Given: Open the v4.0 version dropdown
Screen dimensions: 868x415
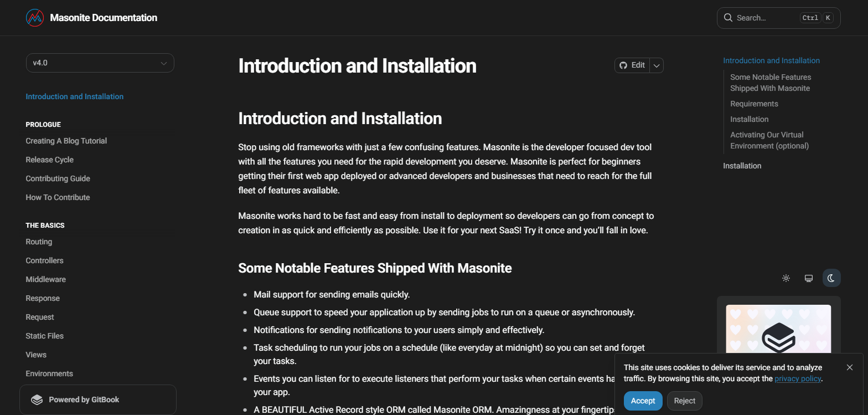Looking at the screenshot, I should (100, 63).
